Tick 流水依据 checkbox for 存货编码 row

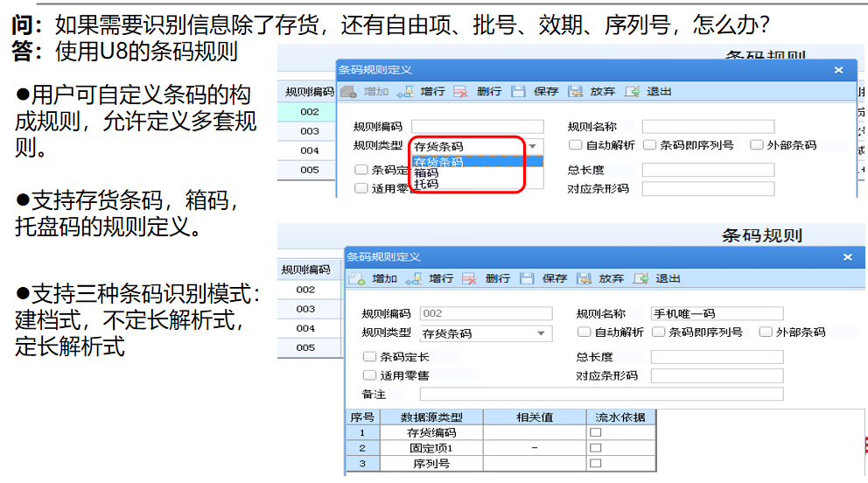click(x=596, y=432)
